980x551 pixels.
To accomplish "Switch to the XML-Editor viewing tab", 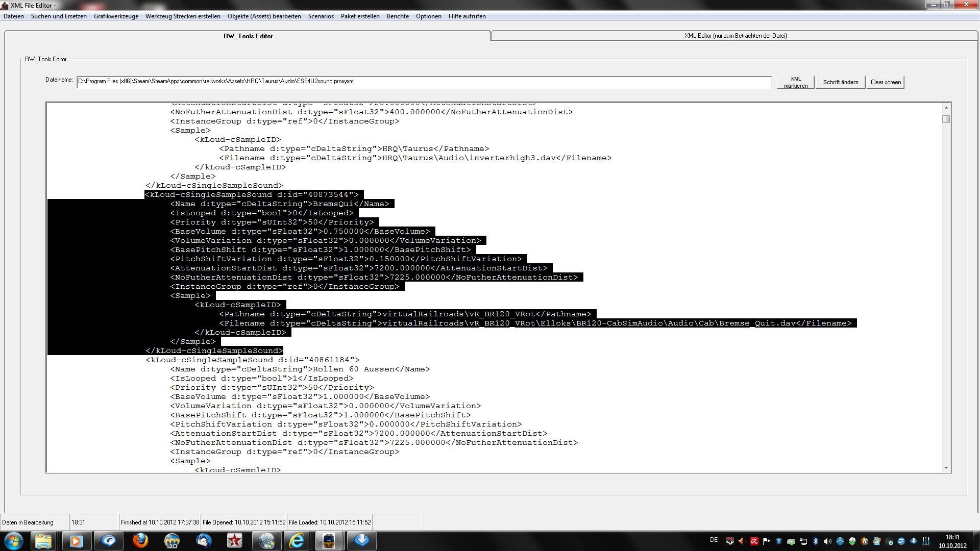I will [735, 36].
